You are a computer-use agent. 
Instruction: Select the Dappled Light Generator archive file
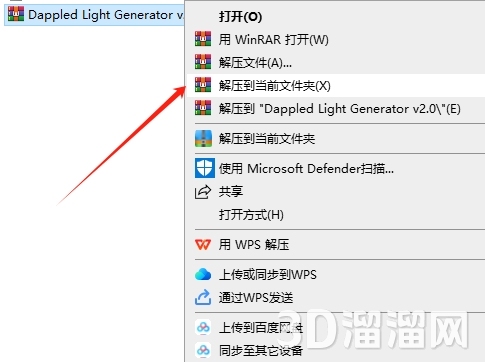(x=95, y=15)
